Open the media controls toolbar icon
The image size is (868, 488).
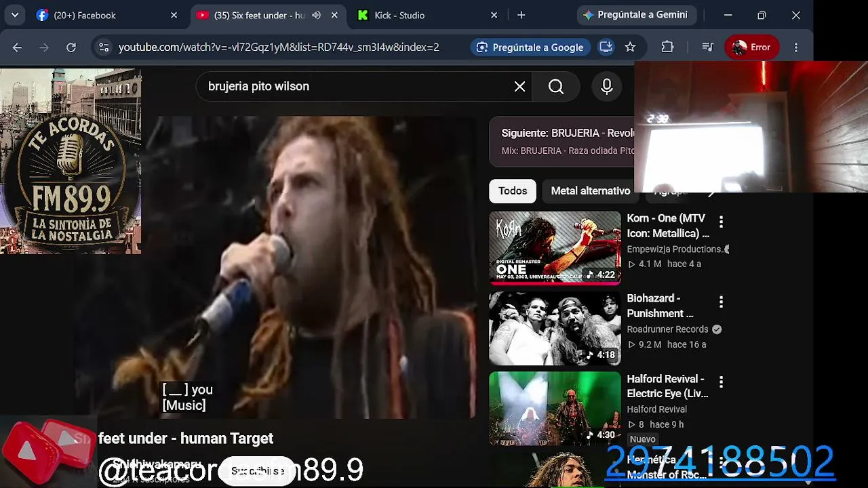[x=707, y=47]
